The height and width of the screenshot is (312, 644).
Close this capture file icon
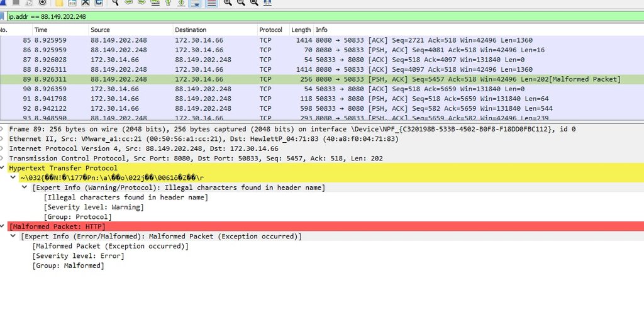point(86,2)
